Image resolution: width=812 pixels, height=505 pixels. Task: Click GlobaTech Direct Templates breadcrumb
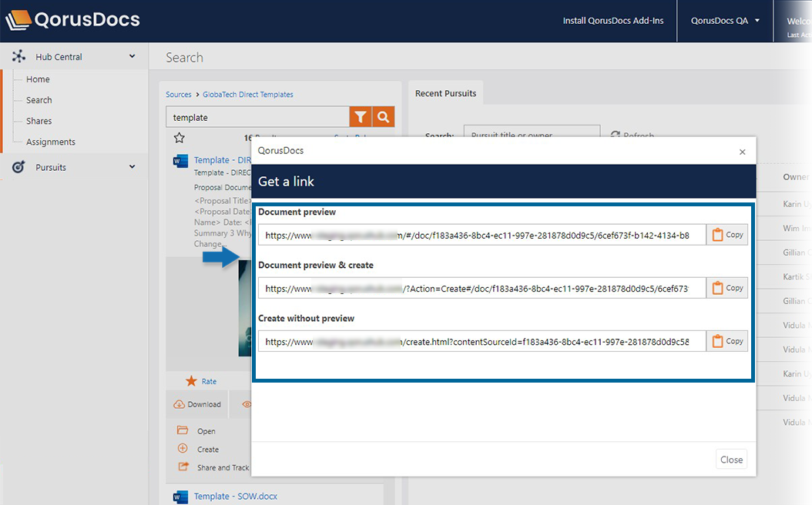pos(248,94)
